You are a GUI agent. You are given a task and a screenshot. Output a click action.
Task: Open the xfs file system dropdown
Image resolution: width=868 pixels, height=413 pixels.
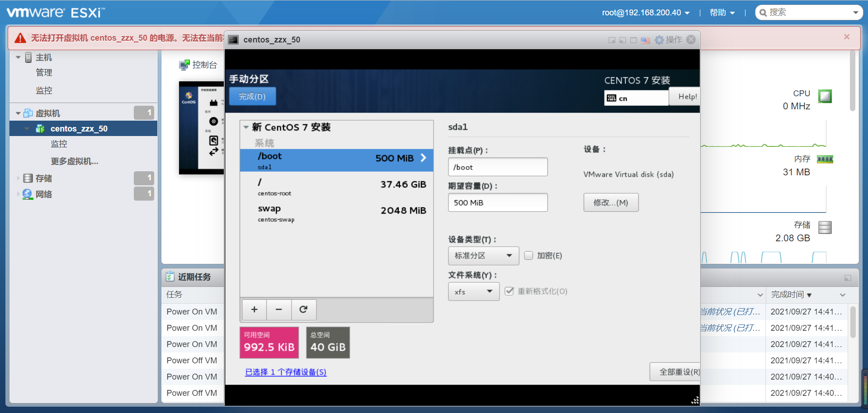tap(474, 291)
